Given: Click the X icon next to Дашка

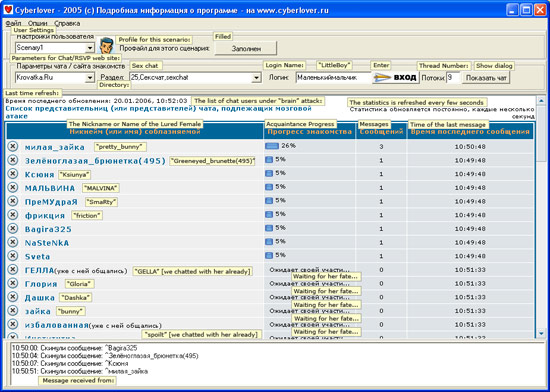Looking at the screenshot, I should click(13, 297).
